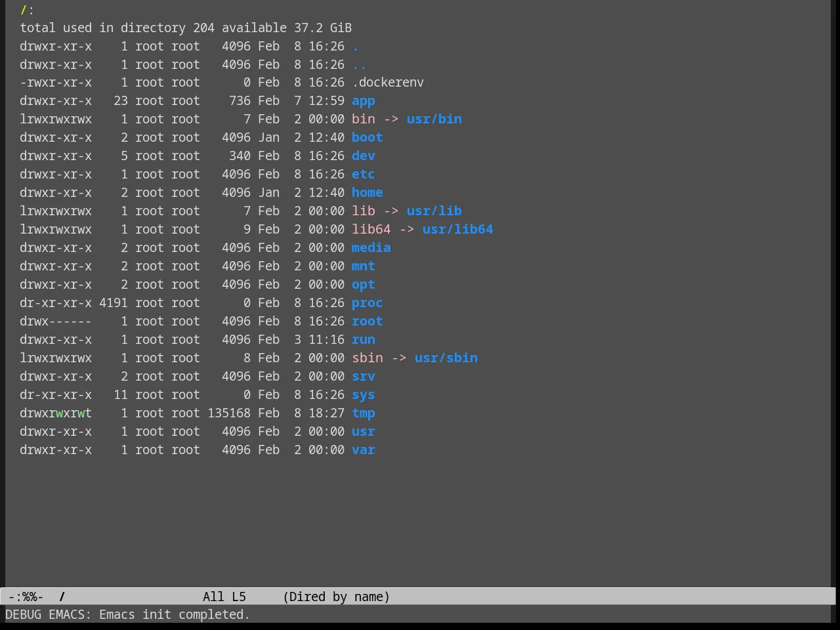Click the 9 size value for lib64
840x630 pixels.
click(247, 230)
